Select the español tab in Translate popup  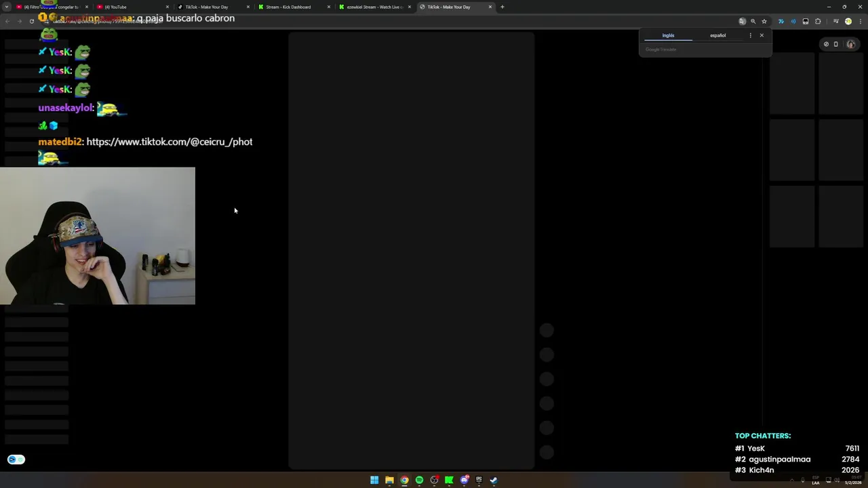[x=717, y=35]
